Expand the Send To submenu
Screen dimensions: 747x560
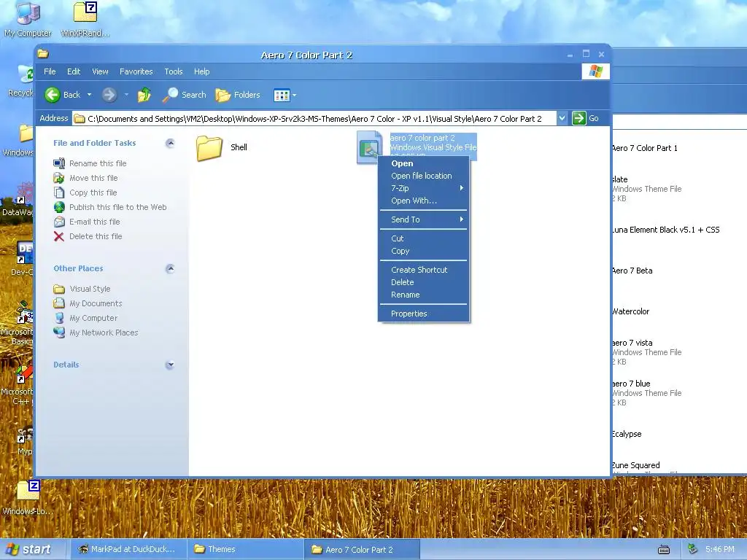click(x=423, y=219)
